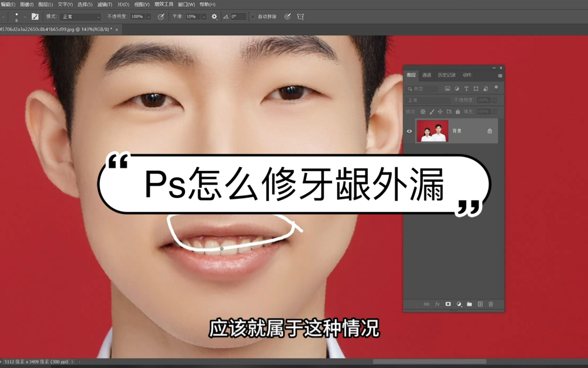Enable 自动抹除 checkbox

pyautogui.click(x=253, y=17)
